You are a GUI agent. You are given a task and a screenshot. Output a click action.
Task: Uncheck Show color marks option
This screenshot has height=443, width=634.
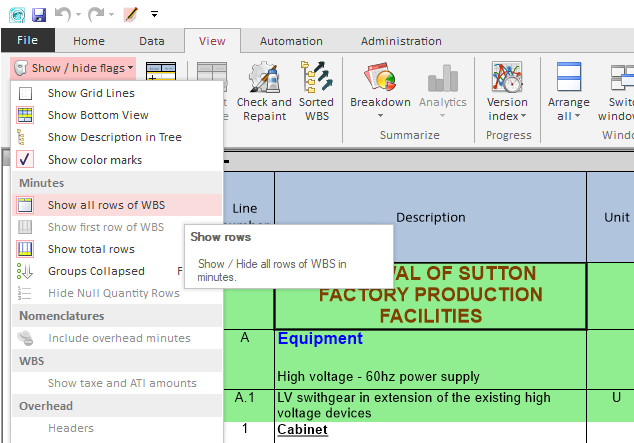[27, 160]
